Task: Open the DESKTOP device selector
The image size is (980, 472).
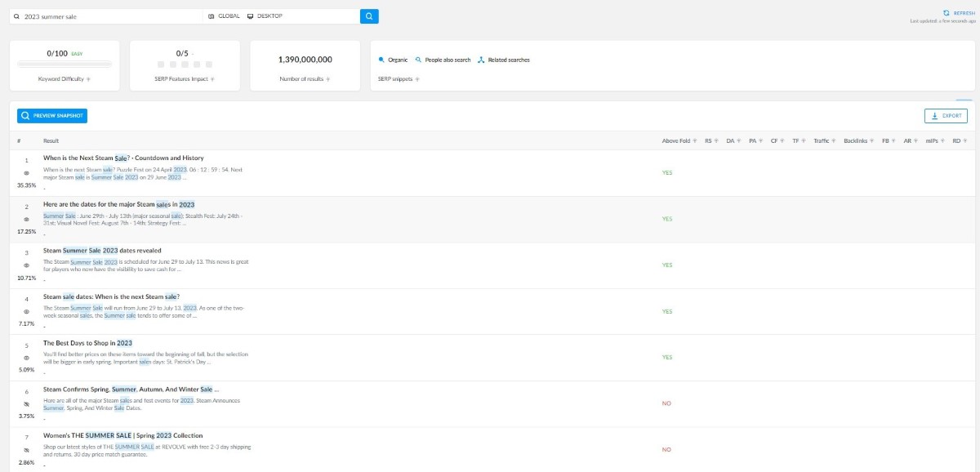Action: (265, 16)
